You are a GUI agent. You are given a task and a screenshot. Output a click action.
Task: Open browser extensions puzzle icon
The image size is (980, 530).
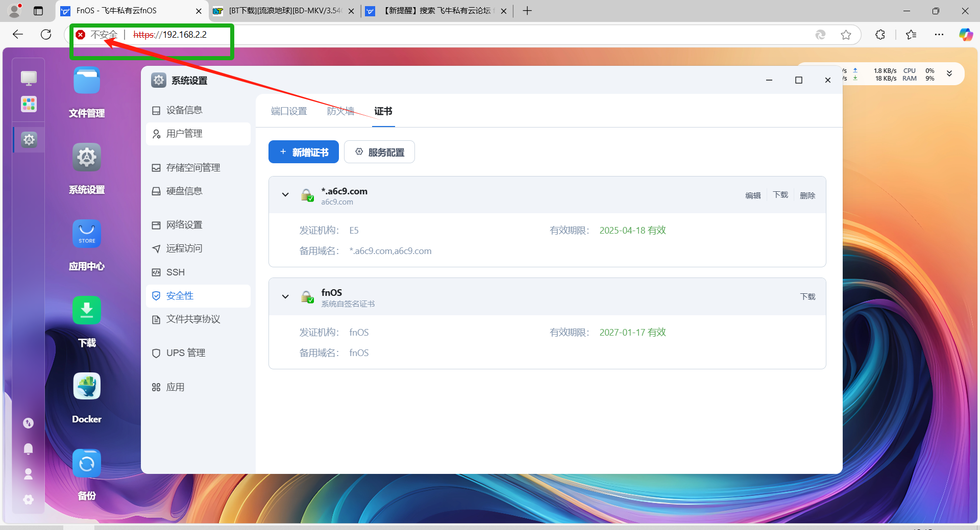click(x=880, y=35)
